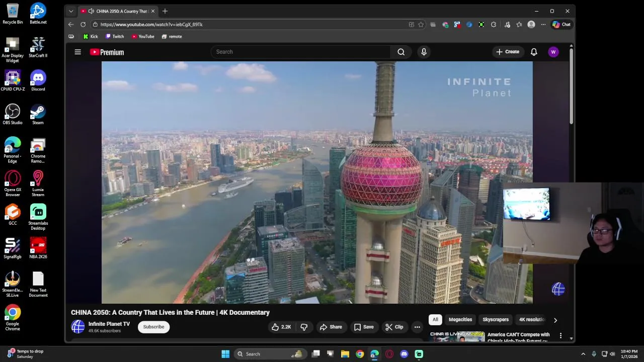Open the Kick bookmark
This screenshot has width=644, height=362.
(91, 37)
